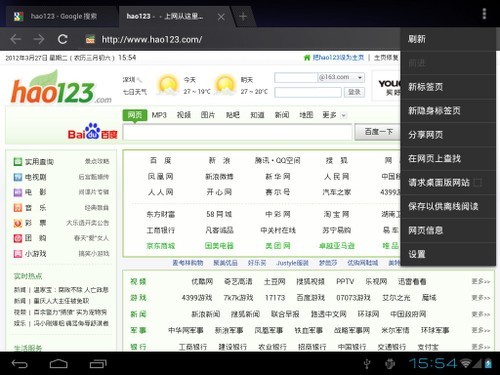Close the hao123 tab

[221, 17]
